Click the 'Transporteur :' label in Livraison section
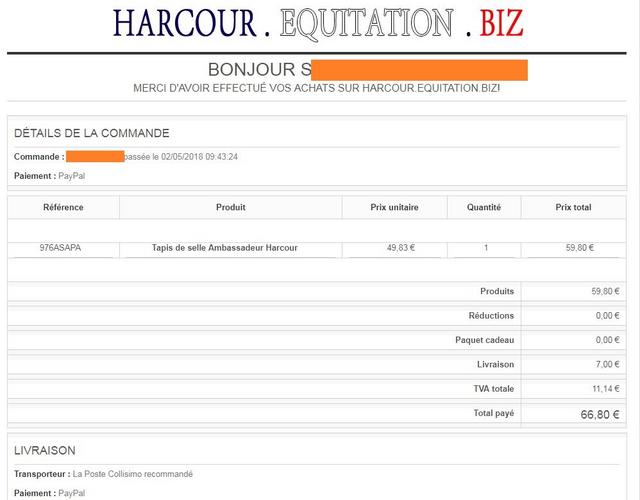640x500 pixels. pyautogui.click(x=42, y=474)
